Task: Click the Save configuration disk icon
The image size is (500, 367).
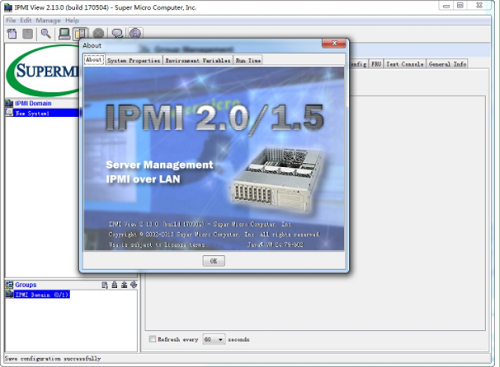Action: 28,34
